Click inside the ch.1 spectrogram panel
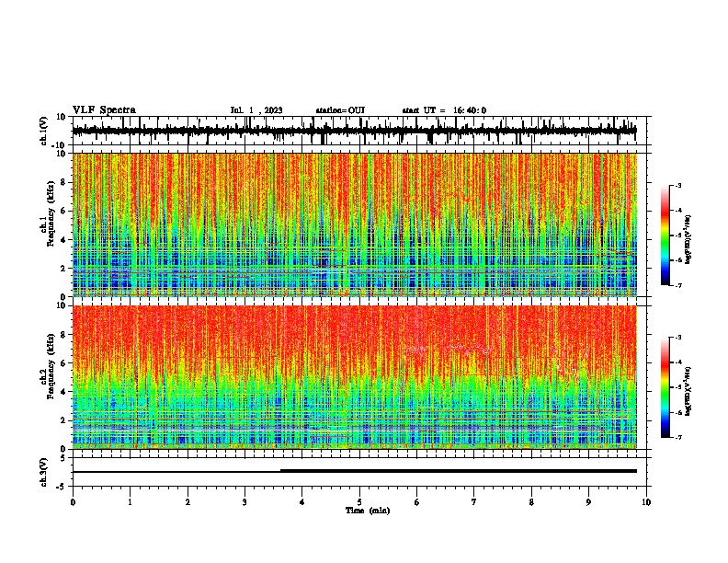 354,224
